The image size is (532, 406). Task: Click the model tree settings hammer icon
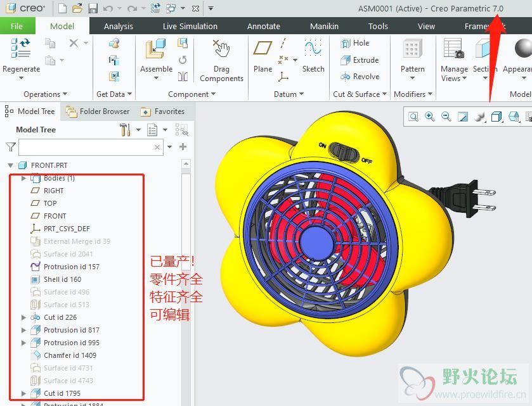pos(125,130)
